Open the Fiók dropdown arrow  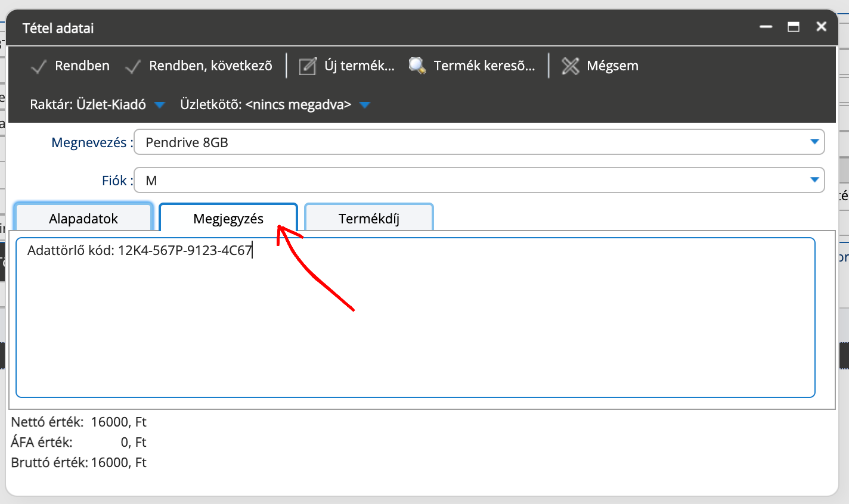pyautogui.click(x=814, y=180)
